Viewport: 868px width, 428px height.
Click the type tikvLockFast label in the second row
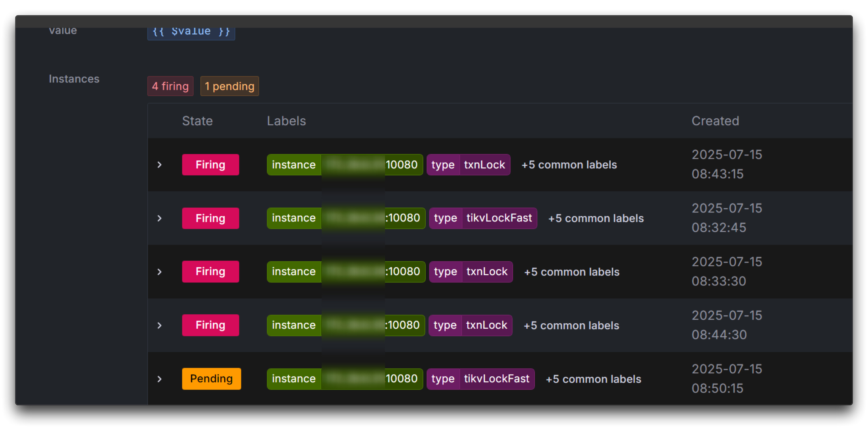coord(483,218)
